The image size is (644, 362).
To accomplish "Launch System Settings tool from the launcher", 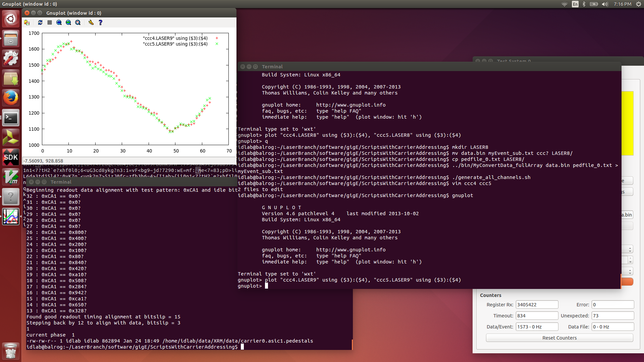I will [x=11, y=58].
